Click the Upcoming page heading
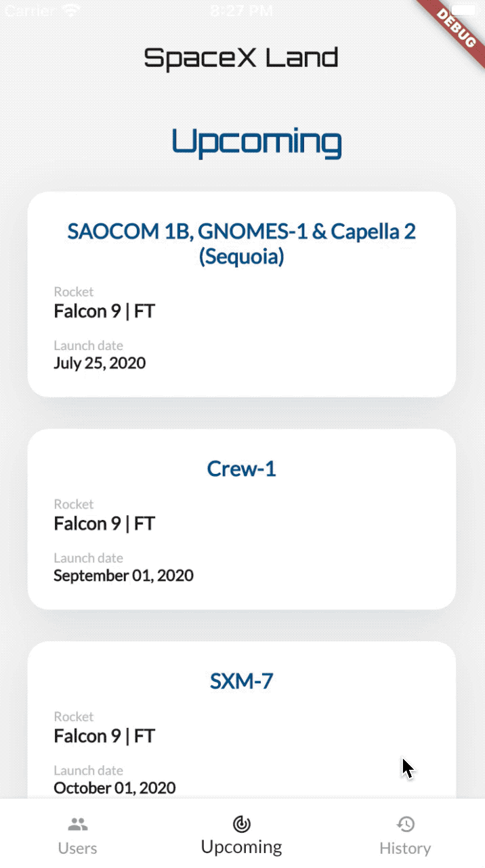485x868 pixels. [x=257, y=143]
